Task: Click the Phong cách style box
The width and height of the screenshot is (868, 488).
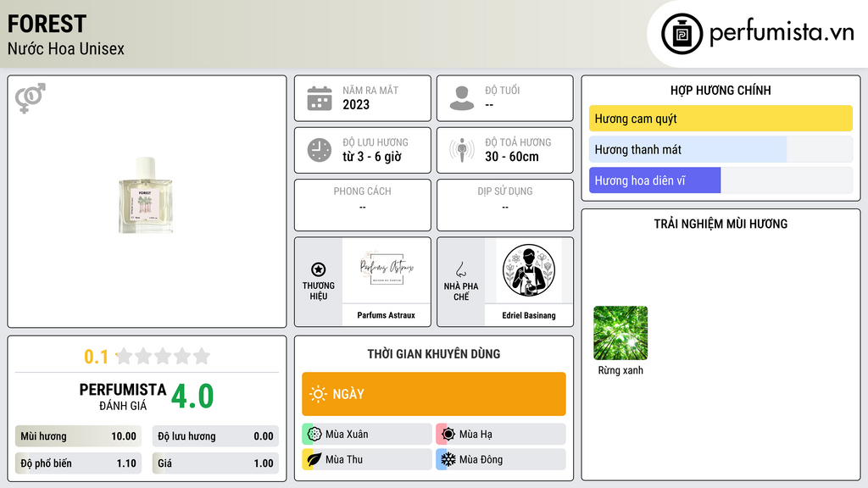Action: pyautogui.click(x=363, y=205)
